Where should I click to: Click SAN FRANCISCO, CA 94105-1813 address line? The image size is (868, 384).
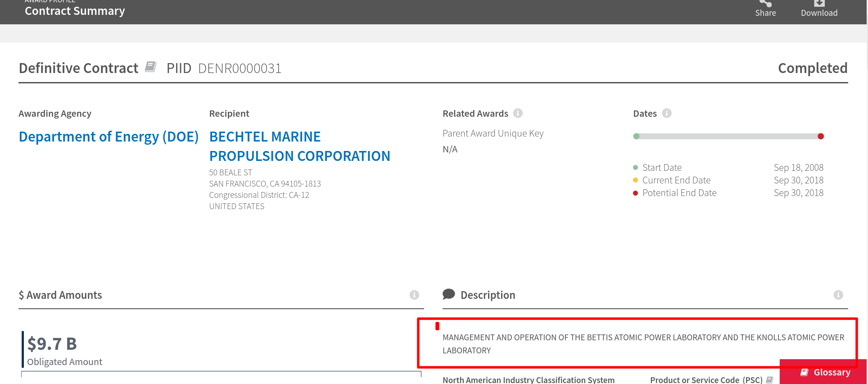[265, 184]
